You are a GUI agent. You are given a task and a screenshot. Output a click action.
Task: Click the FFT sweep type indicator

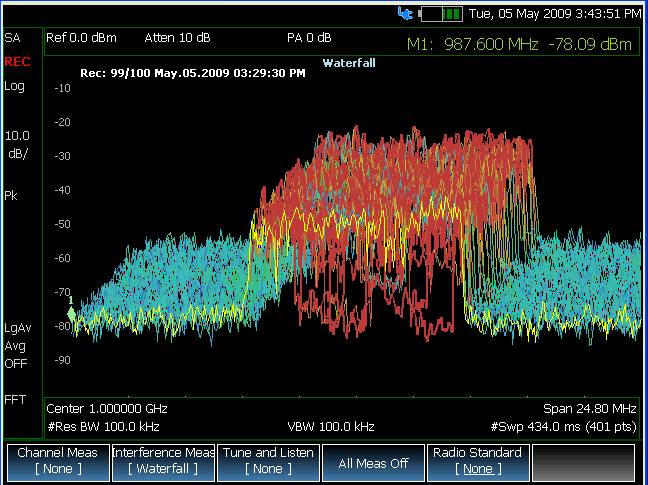(15, 399)
